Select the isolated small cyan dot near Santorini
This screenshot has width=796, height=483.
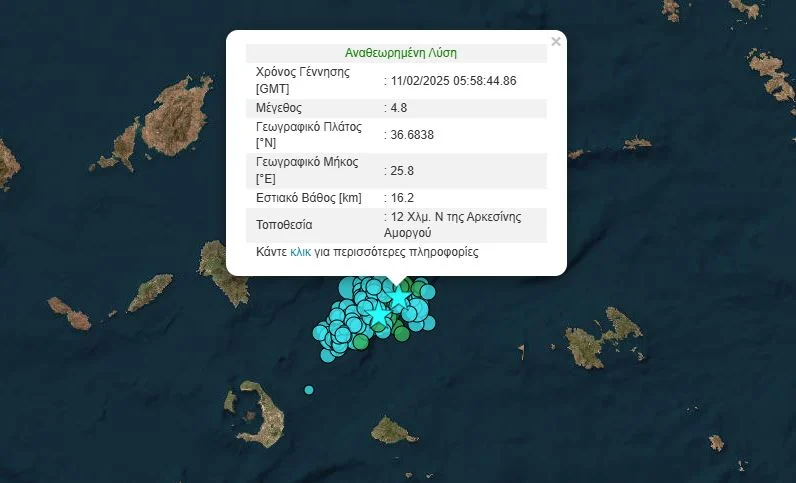(309, 389)
